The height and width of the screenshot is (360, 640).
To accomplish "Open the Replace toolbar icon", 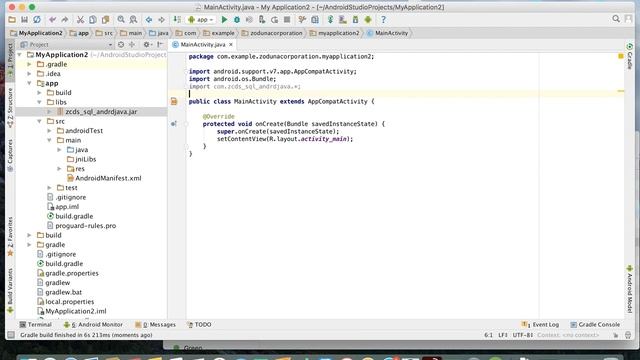I will [x=133, y=20].
